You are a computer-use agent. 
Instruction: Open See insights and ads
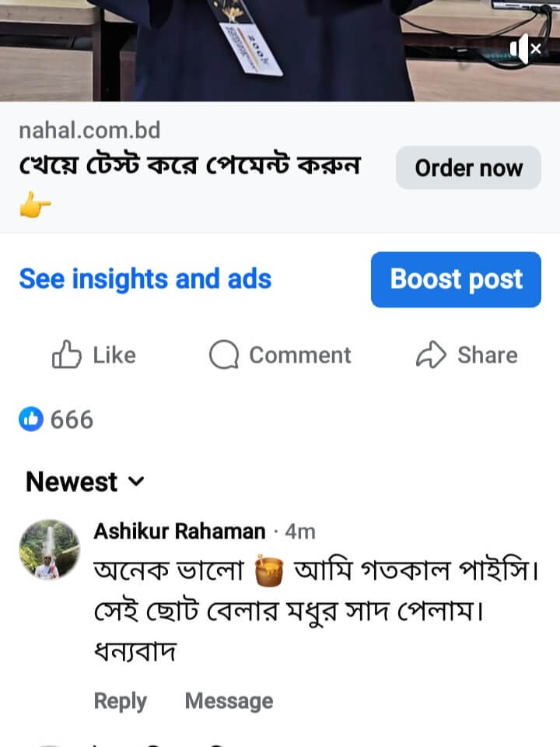tap(145, 279)
